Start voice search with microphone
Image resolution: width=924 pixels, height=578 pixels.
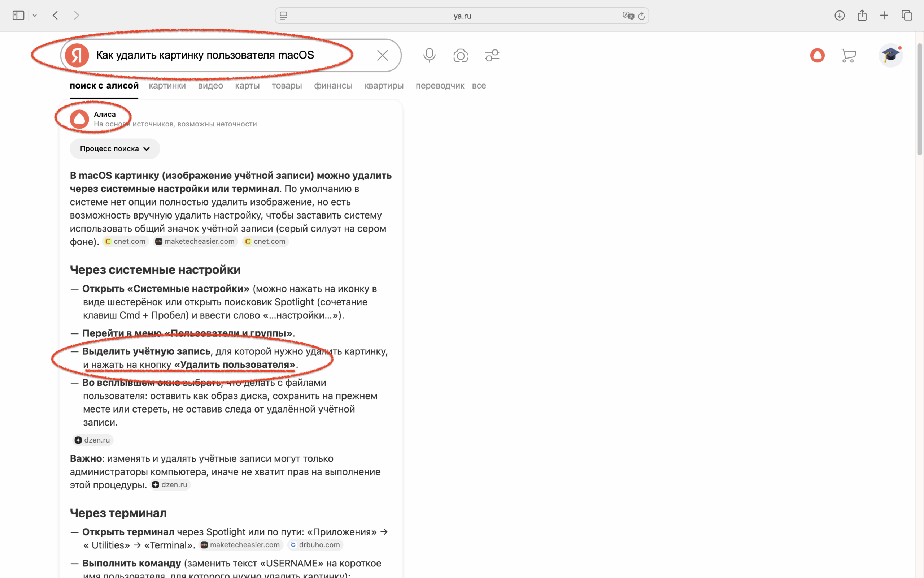point(429,55)
